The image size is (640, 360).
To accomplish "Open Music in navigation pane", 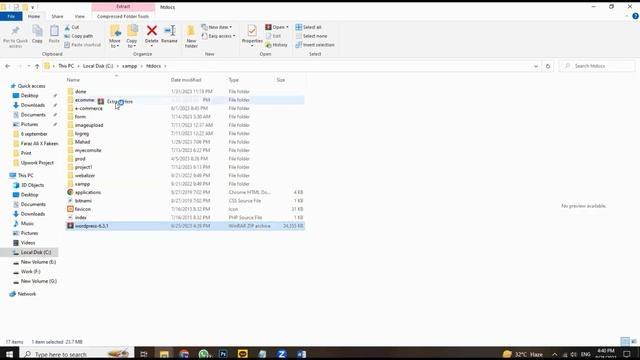I will 27,224.
